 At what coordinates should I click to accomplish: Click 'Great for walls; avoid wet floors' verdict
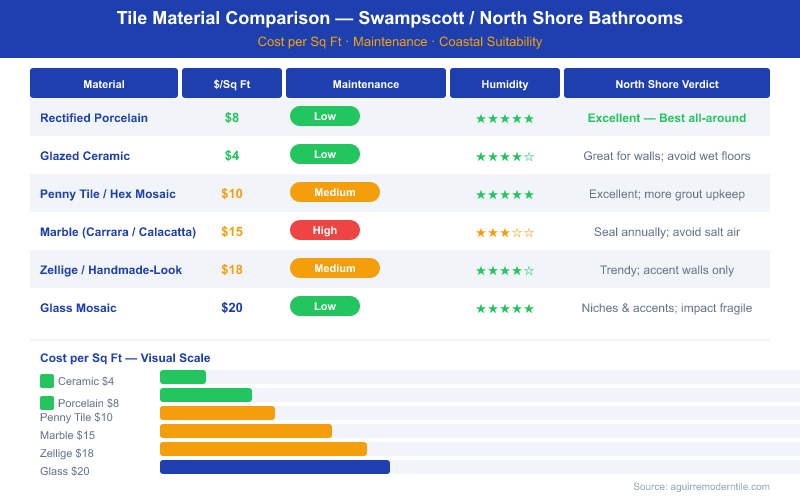click(x=667, y=156)
